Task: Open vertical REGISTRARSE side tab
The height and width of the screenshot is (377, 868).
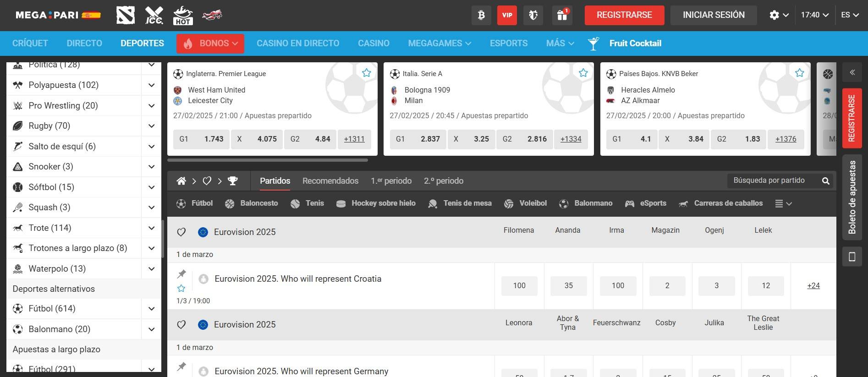Action: point(852,118)
